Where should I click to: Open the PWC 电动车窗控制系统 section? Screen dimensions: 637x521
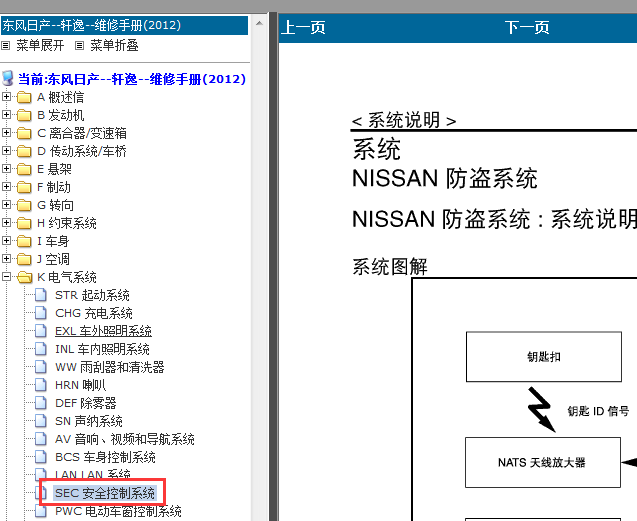click(x=118, y=511)
